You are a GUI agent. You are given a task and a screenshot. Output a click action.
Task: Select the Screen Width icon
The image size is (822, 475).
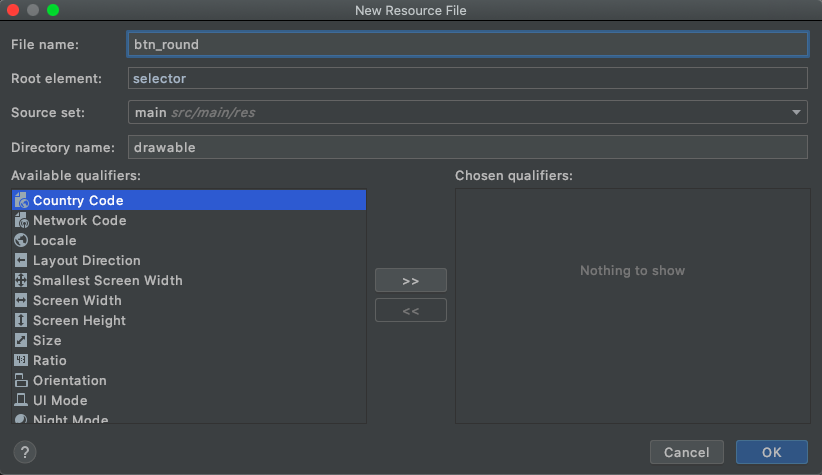point(21,300)
